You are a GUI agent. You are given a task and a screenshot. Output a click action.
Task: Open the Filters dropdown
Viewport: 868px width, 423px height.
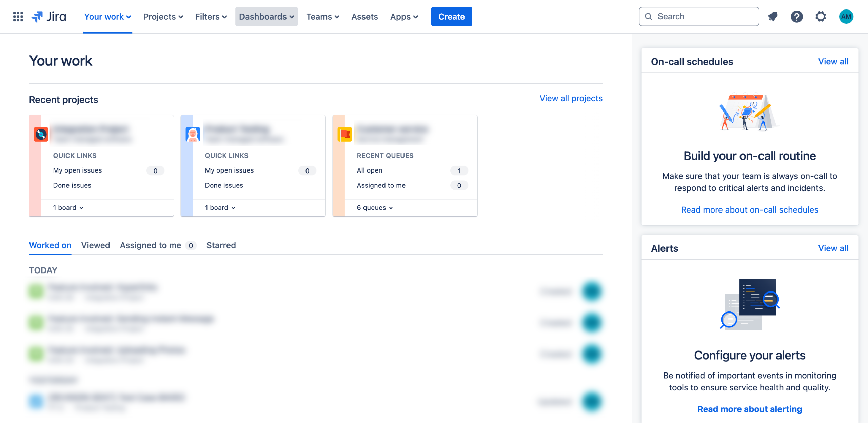pos(211,17)
